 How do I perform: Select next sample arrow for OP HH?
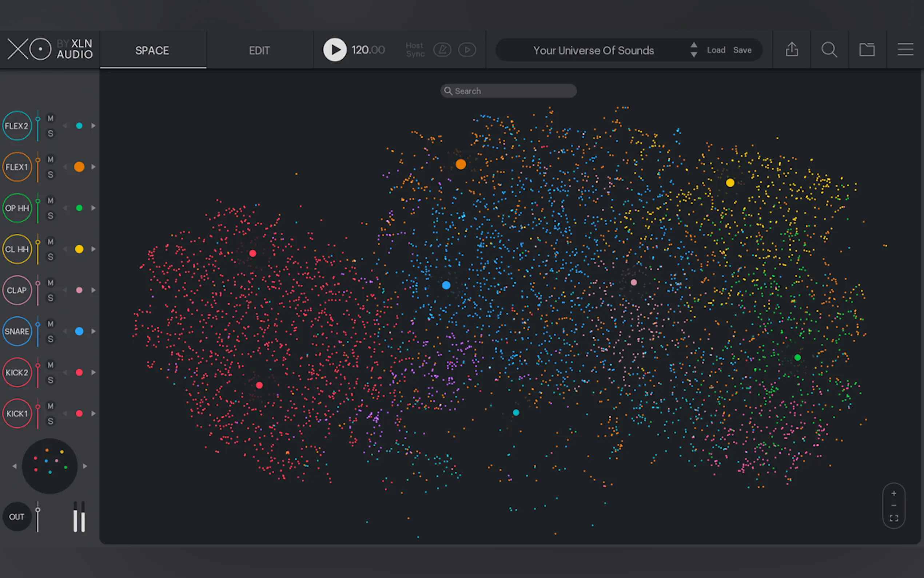(93, 208)
